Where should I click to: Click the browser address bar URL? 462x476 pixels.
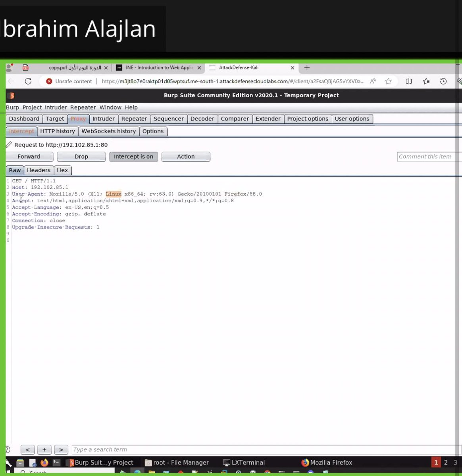(233, 81)
